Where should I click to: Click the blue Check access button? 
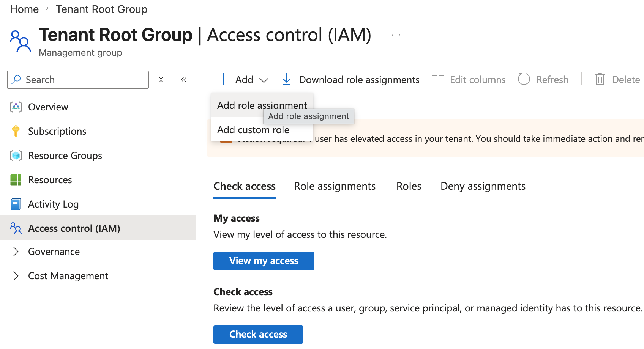[x=258, y=335]
